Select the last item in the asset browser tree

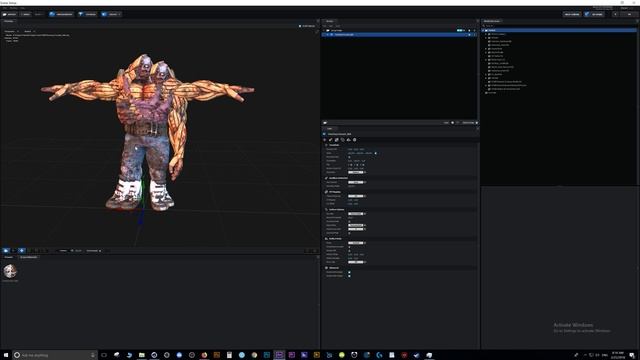click(492, 93)
